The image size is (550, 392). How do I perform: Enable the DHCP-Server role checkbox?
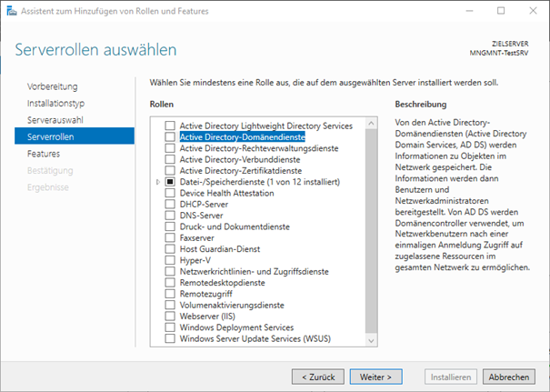click(169, 204)
